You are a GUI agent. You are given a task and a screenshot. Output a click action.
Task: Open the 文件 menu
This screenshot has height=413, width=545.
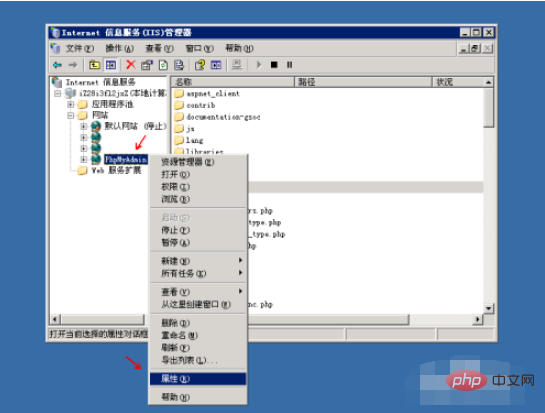click(x=80, y=48)
